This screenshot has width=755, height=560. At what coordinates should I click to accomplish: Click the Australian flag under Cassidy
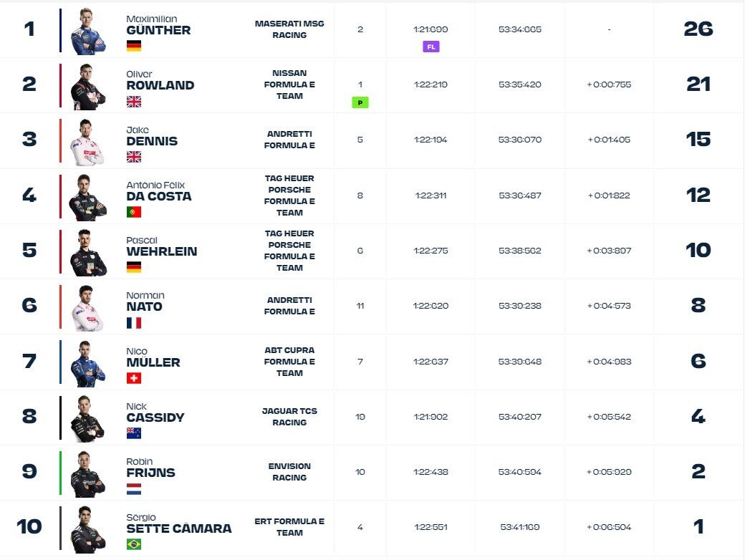[133, 433]
